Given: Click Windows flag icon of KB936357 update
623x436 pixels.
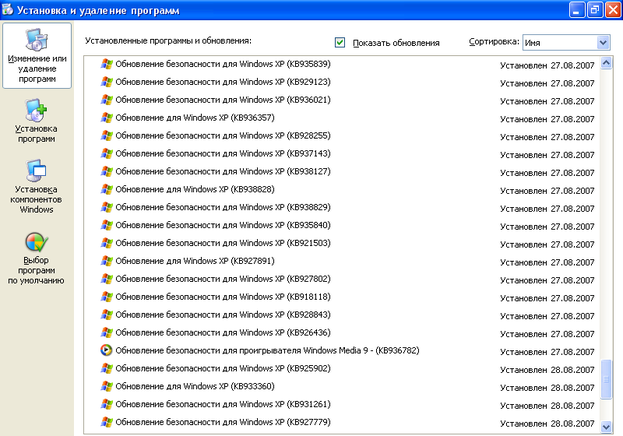Looking at the screenshot, I should tap(106, 118).
